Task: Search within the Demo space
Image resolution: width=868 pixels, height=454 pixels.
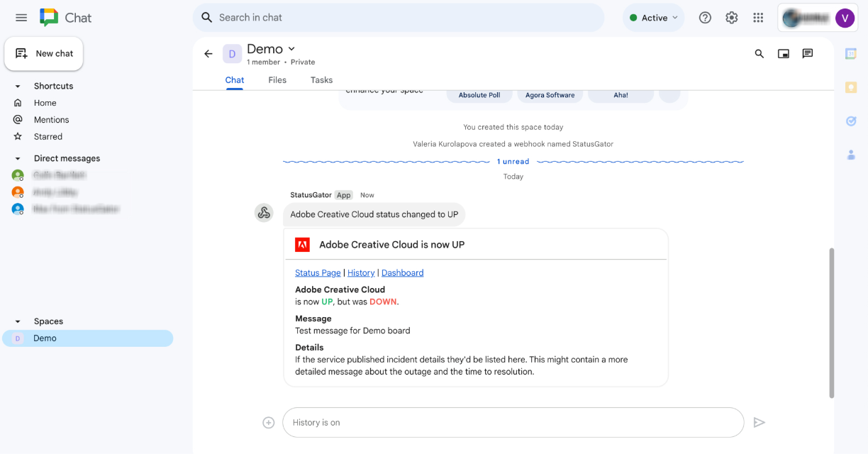Action: [759, 53]
